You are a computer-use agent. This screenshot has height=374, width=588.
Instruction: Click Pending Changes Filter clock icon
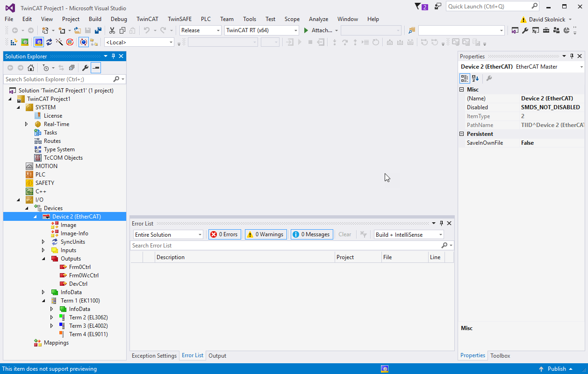[x=46, y=68]
